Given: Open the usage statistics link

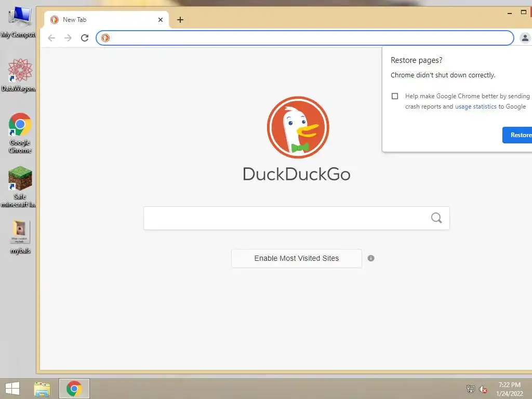Looking at the screenshot, I should [475, 107].
